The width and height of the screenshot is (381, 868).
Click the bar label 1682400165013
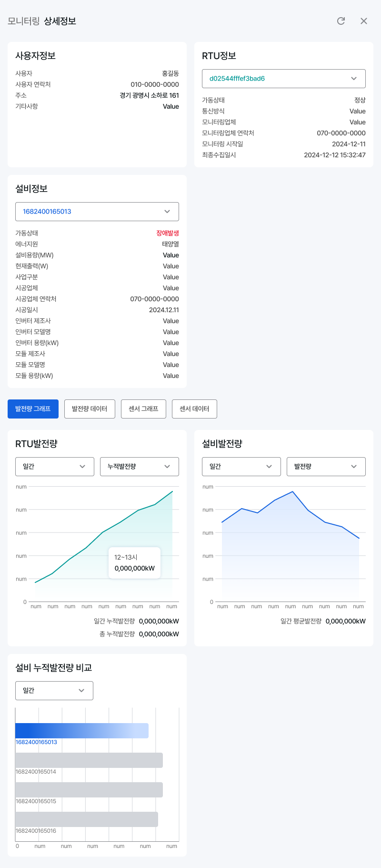coord(36,742)
